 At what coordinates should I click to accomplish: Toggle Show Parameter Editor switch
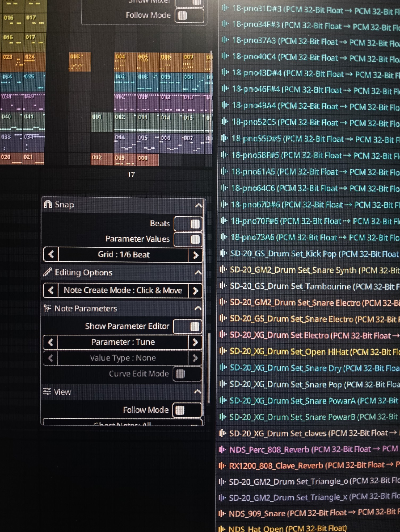click(187, 326)
